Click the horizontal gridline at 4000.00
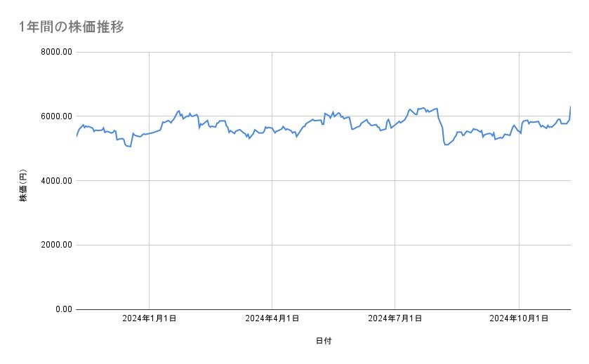This screenshot has width=589, height=364. click(211, 181)
